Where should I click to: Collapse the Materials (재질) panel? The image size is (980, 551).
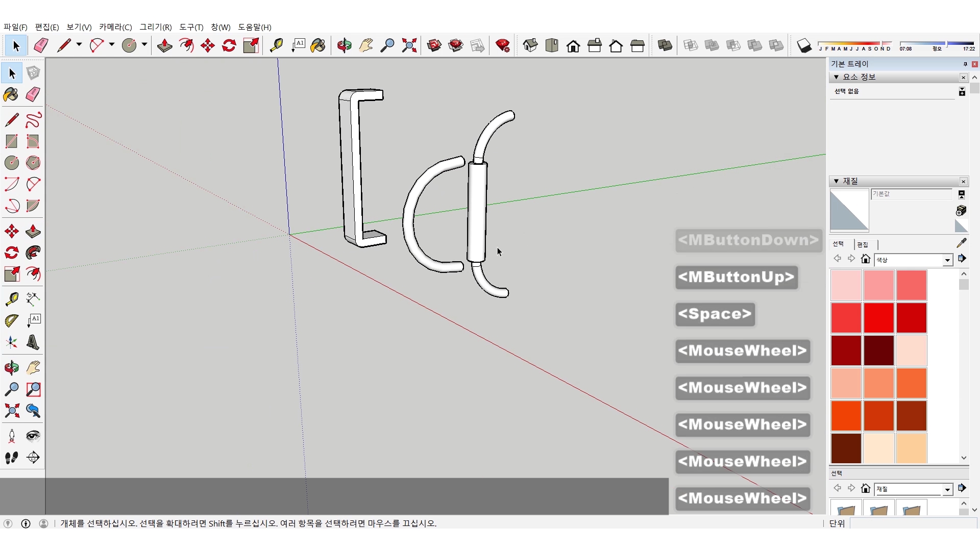[836, 181]
